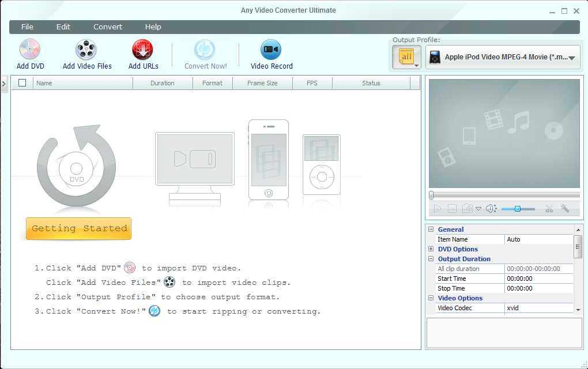The height and width of the screenshot is (369, 588).
Task: Click the convert icon in step 3
Action: pos(154,311)
